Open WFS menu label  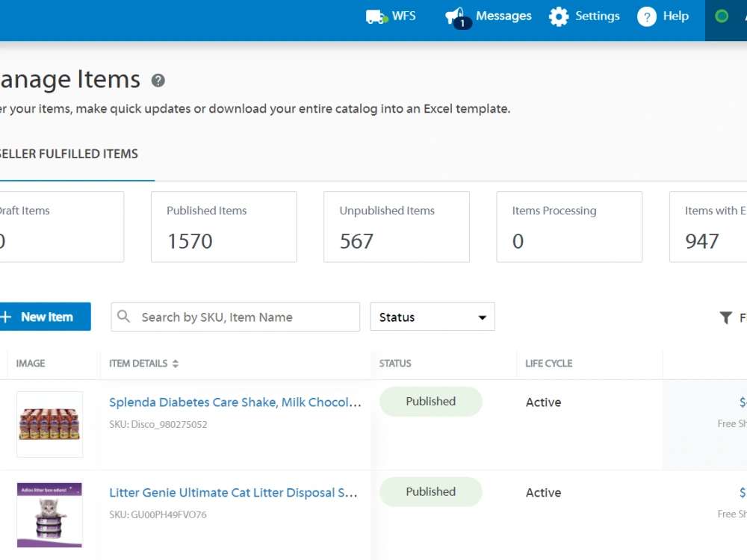tap(404, 16)
